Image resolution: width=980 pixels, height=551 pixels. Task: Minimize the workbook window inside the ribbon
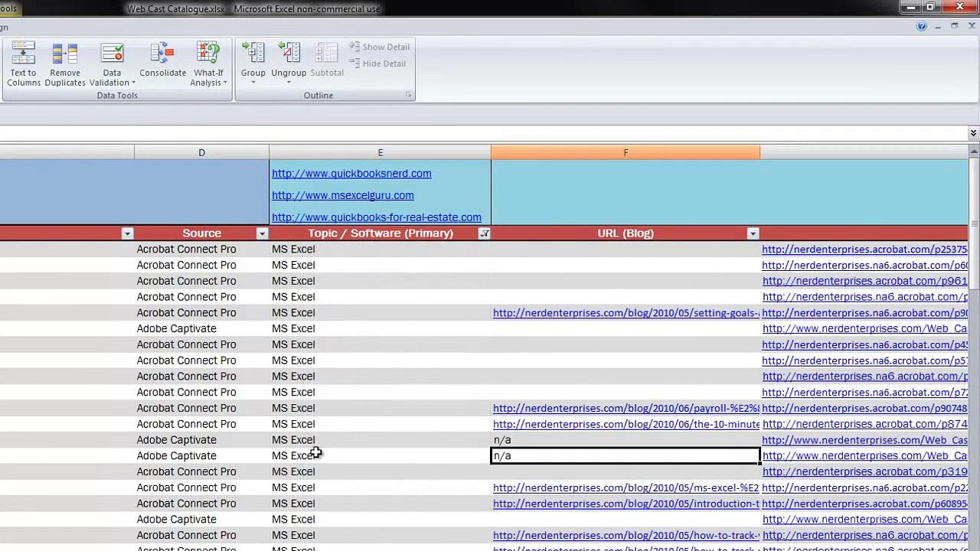pos(939,26)
